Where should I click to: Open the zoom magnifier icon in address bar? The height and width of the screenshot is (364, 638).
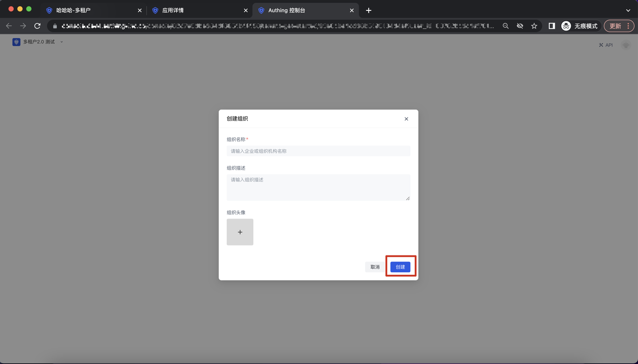tap(505, 26)
